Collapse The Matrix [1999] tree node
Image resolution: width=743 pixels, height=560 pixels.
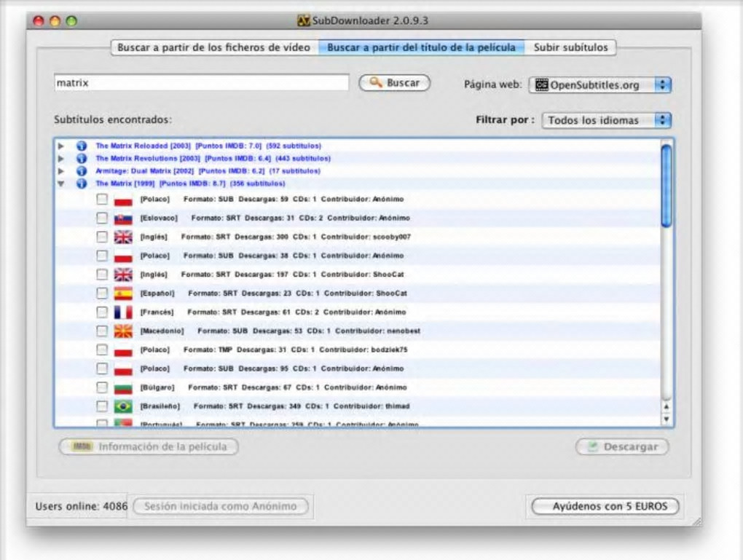(61, 184)
